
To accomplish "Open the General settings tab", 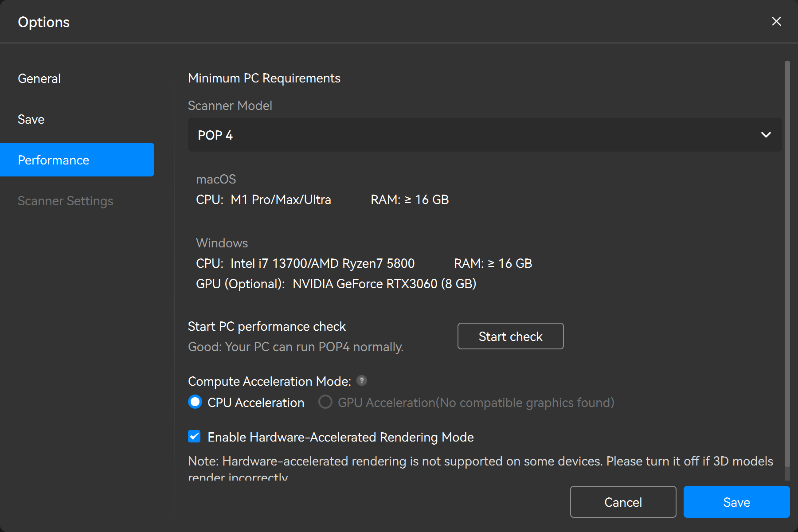I will click(x=39, y=78).
